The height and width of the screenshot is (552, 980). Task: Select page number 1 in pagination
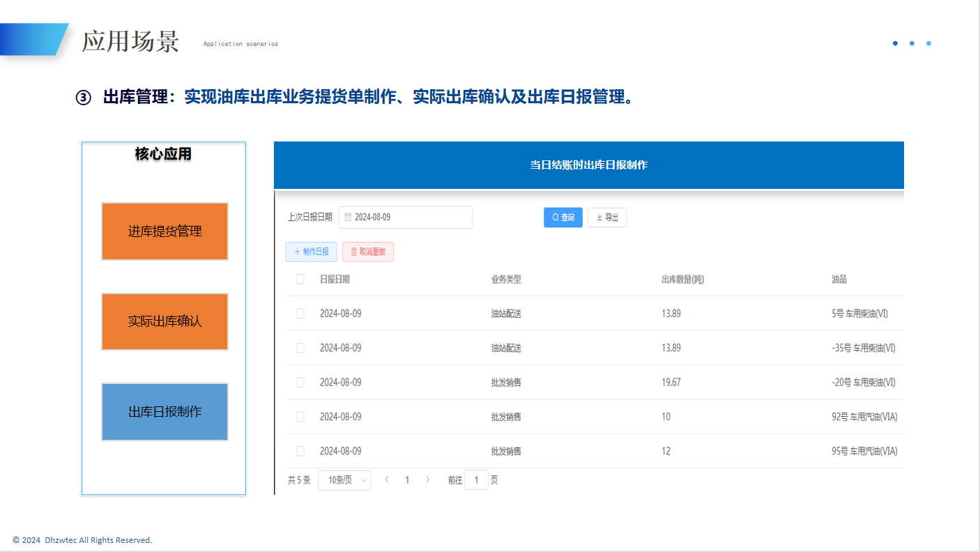pos(407,480)
